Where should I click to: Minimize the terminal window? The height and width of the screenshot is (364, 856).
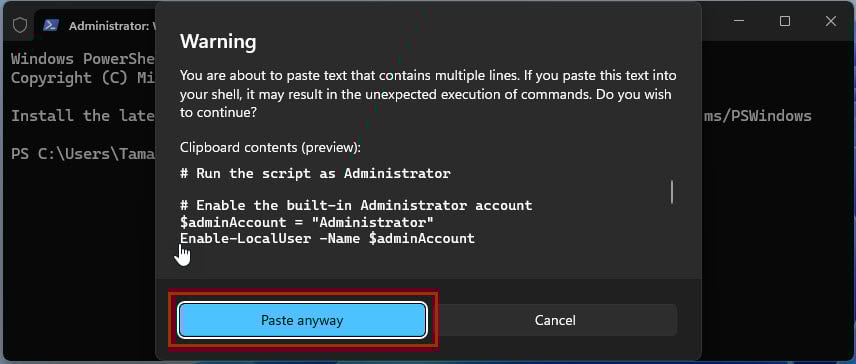[x=739, y=21]
